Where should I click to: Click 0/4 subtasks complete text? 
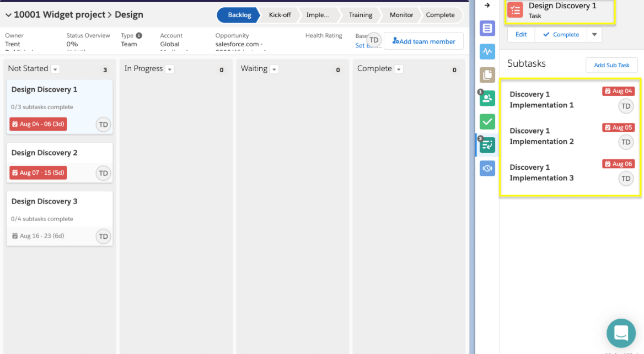click(42, 219)
